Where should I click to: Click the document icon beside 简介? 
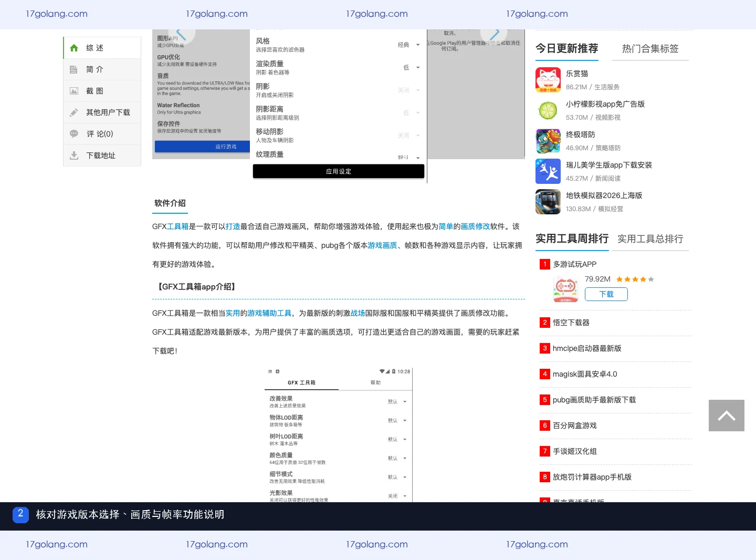click(74, 69)
